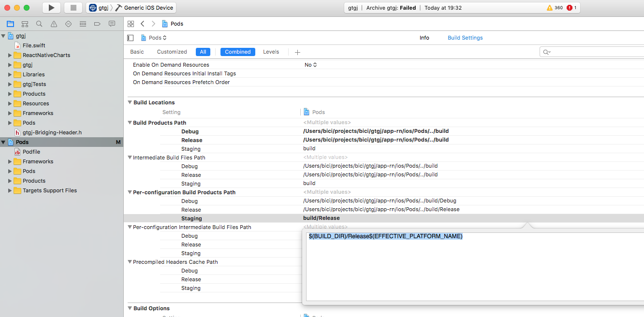Select Resources group under gtgj
The height and width of the screenshot is (317, 644).
pos(36,103)
